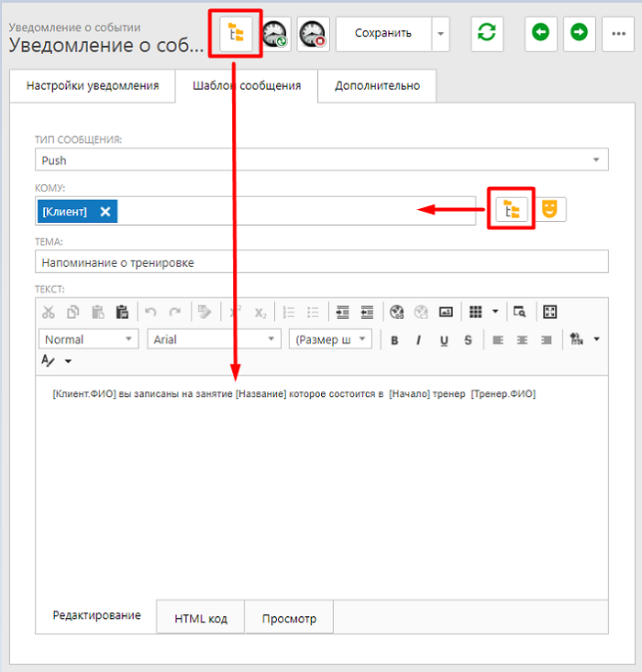This screenshot has height=672, width=642.
Task: Click the field tree icon beside the Кому field
Action: click(x=512, y=209)
